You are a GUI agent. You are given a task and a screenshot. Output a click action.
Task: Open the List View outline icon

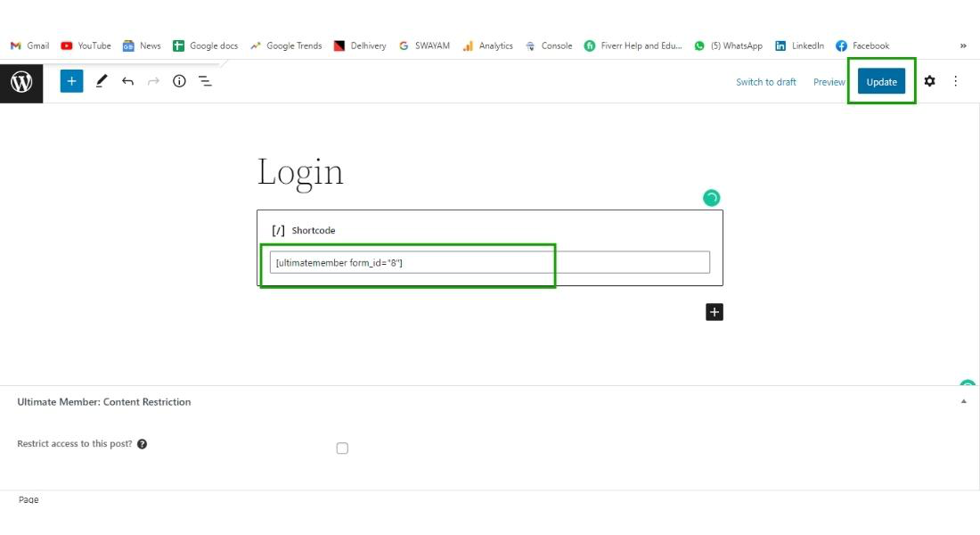pyautogui.click(x=205, y=81)
